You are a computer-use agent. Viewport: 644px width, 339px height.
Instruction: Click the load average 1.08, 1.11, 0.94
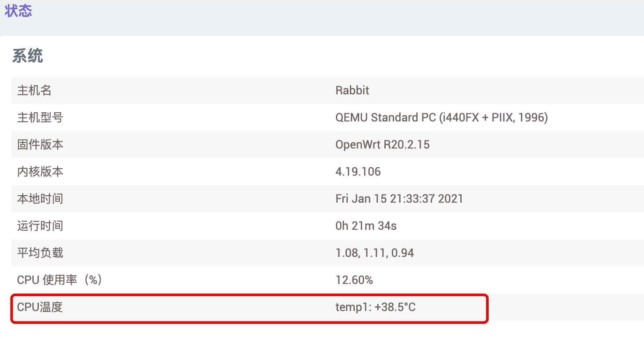[374, 253]
